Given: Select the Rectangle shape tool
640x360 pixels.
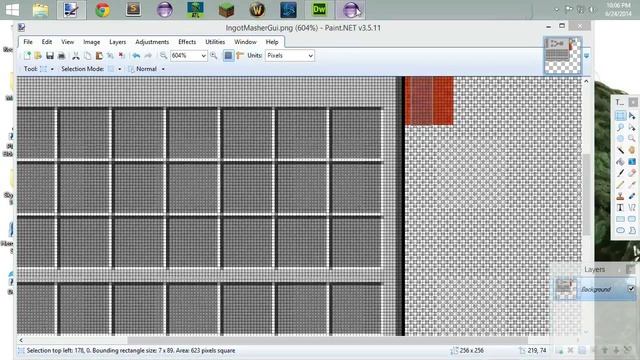Looking at the screenshot, I should pyautogui.click(x=620, y=219).
